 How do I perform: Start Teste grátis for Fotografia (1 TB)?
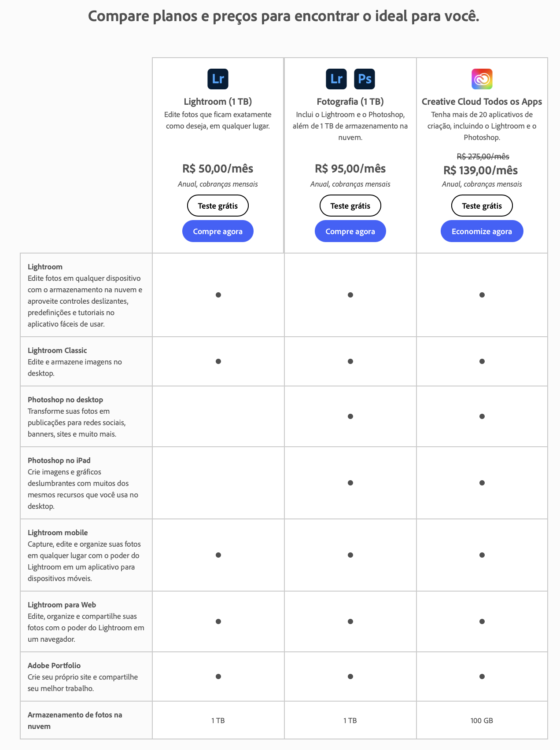[x=350, y=206]
